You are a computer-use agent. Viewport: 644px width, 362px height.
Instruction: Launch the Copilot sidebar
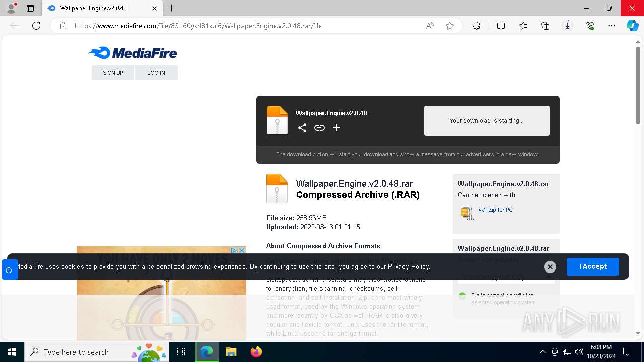632,26
